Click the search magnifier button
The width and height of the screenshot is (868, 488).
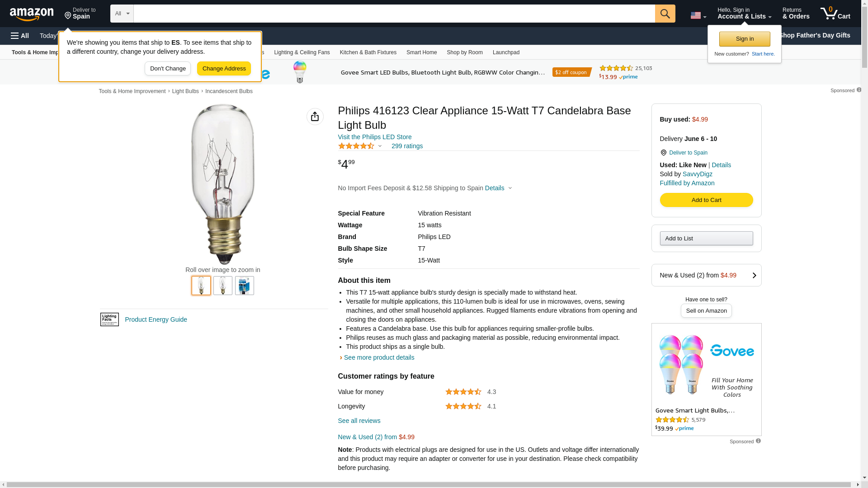pos(665,14)
